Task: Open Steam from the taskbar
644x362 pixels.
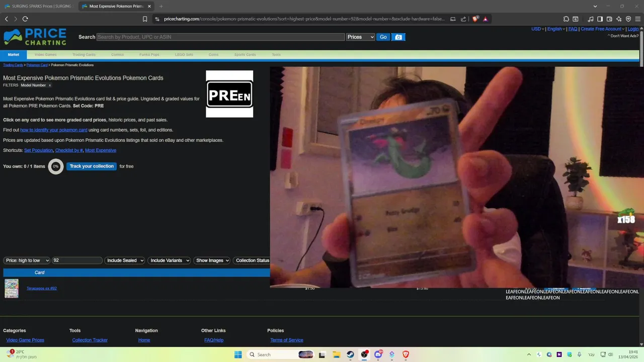Action: point(350,354)
